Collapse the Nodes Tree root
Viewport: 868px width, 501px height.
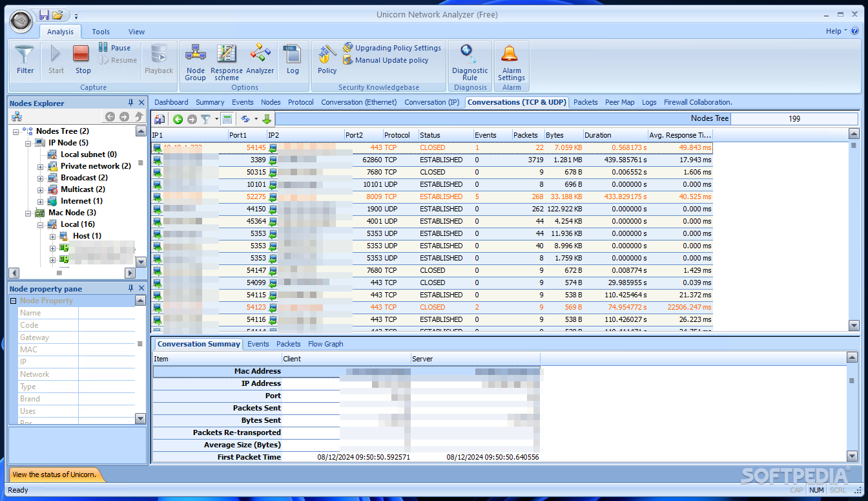(x=15, y=131)
